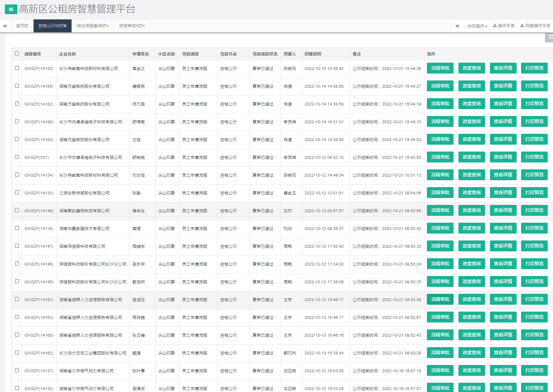Download the 网银操作手册 manual
Screen dimensions: 553x392
tap(535, 26)
